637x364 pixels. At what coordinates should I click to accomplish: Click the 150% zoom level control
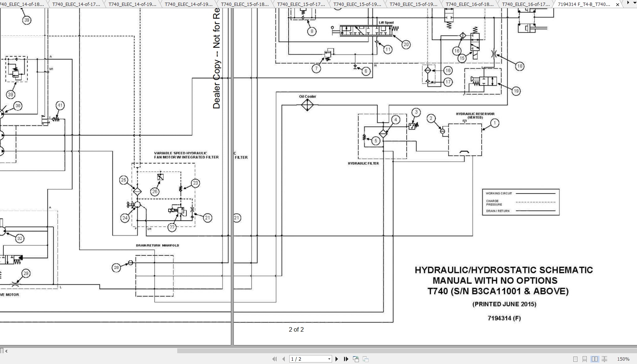pyautogui.click(x=624, y=358)
